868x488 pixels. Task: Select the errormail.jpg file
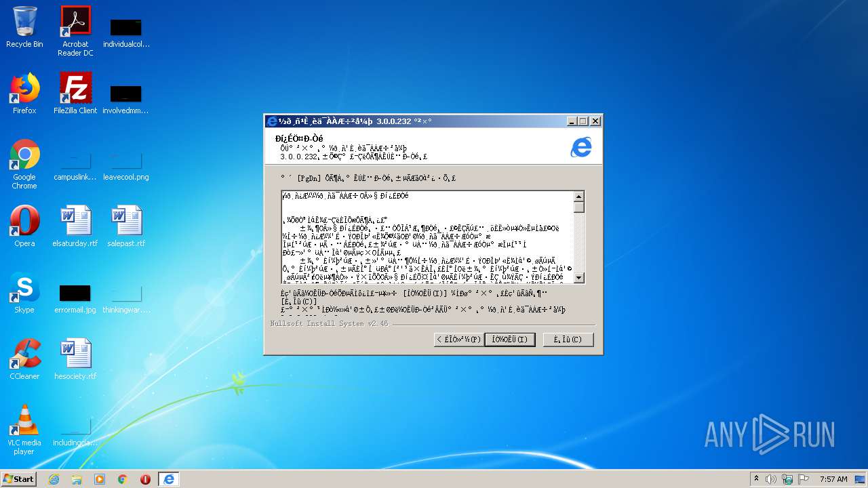[x=75, y=299]
